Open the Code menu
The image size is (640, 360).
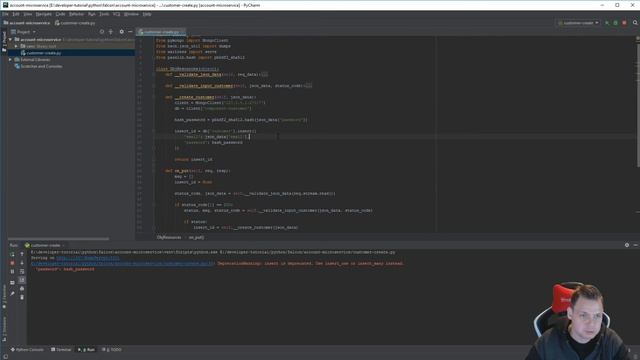point(60,14)
